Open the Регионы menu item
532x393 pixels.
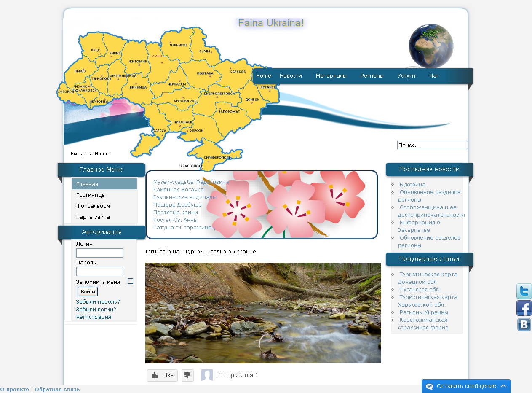[x=372, y=76]
